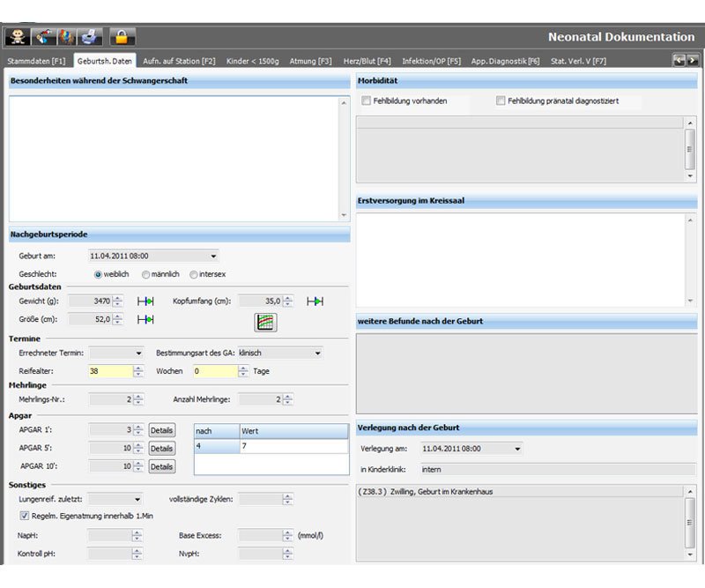Viewport: 705px width, 588px height.
Task: Click the Apgar table 'nach' column header
Action: click(217, 431)
